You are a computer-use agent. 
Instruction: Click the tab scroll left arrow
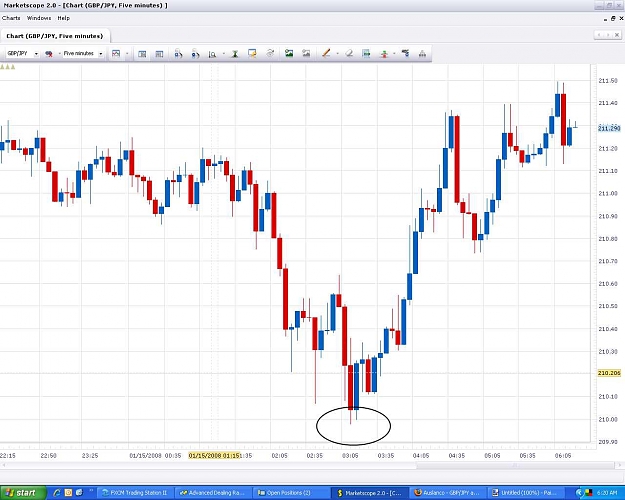click(599, 35)
